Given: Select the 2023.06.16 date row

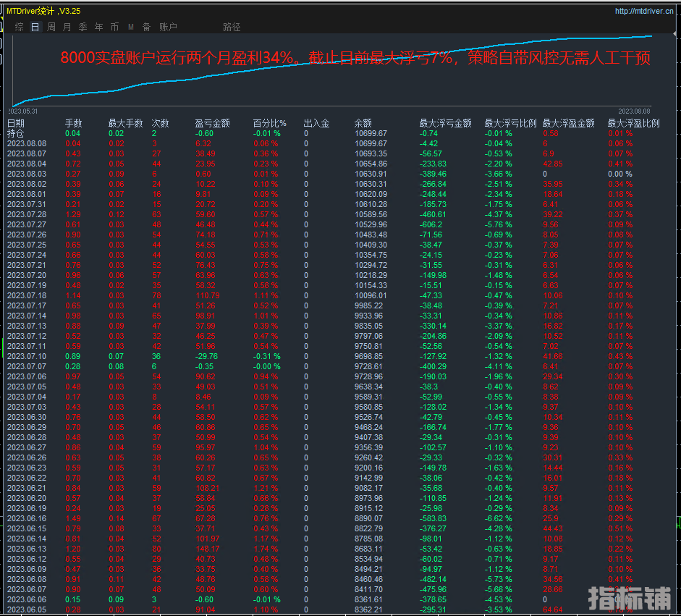Looking at the screenshot, I should point(27,519).
